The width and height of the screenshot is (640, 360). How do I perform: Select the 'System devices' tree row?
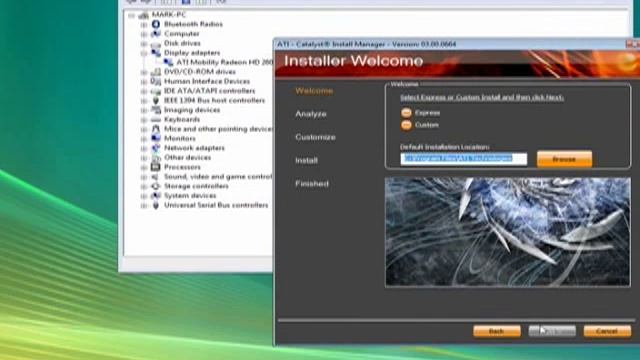click(x=190, y=196)
